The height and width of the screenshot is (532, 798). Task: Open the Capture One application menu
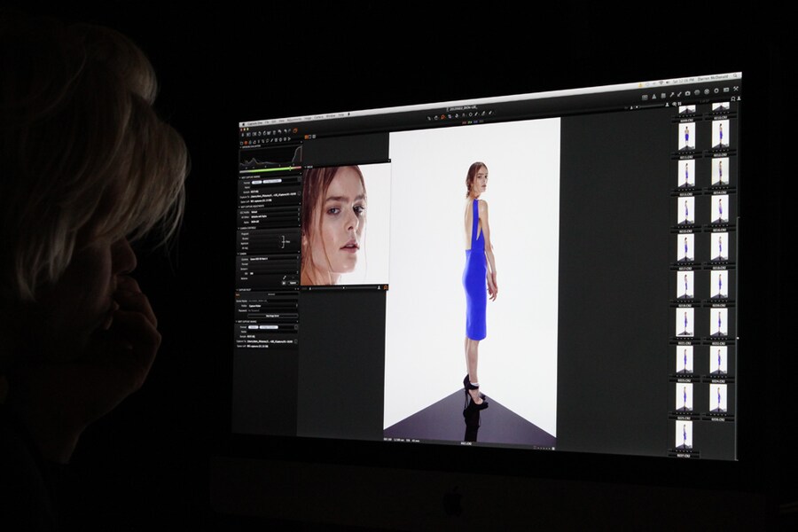[255, 124]
